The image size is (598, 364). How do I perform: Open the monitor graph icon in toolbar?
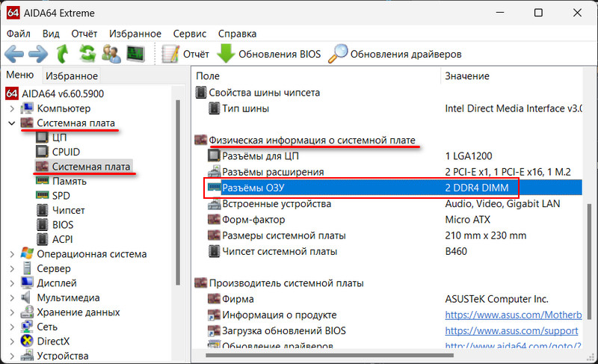pyautogui.click(x=135, y=54)
